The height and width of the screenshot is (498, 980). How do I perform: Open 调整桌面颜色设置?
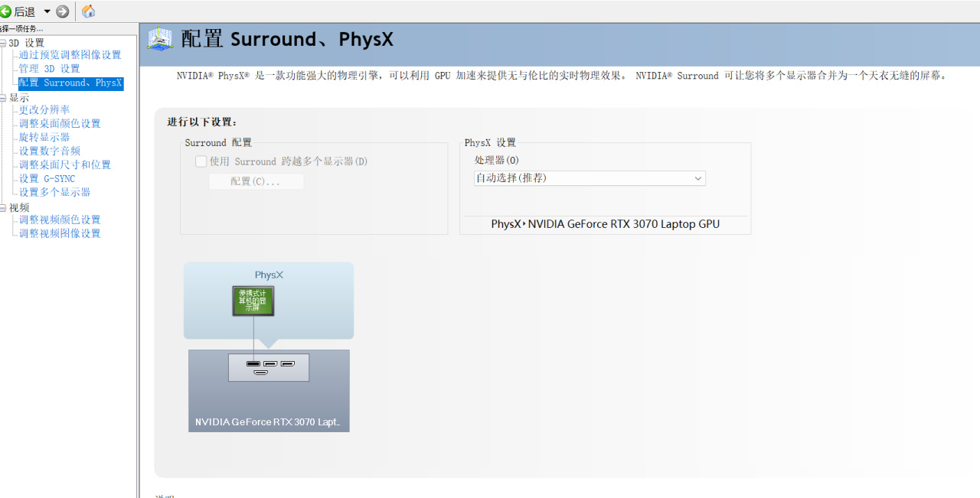[x=60, y=124]
